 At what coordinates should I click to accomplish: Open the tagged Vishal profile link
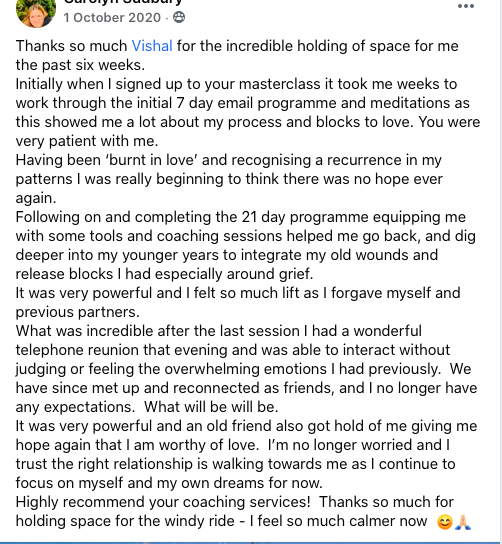152,46
